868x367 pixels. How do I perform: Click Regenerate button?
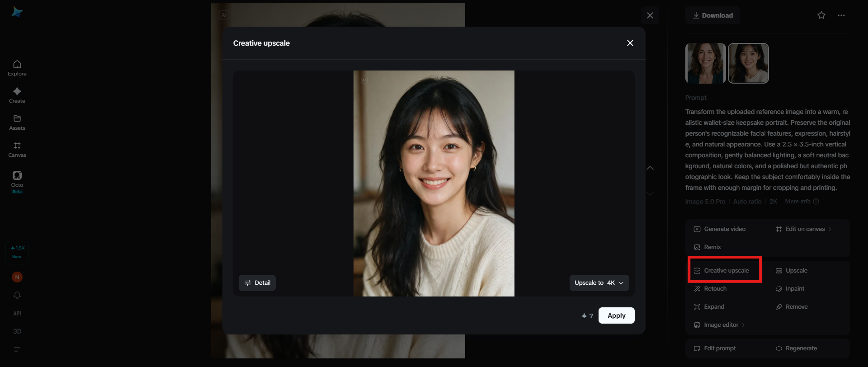(796, 348)
